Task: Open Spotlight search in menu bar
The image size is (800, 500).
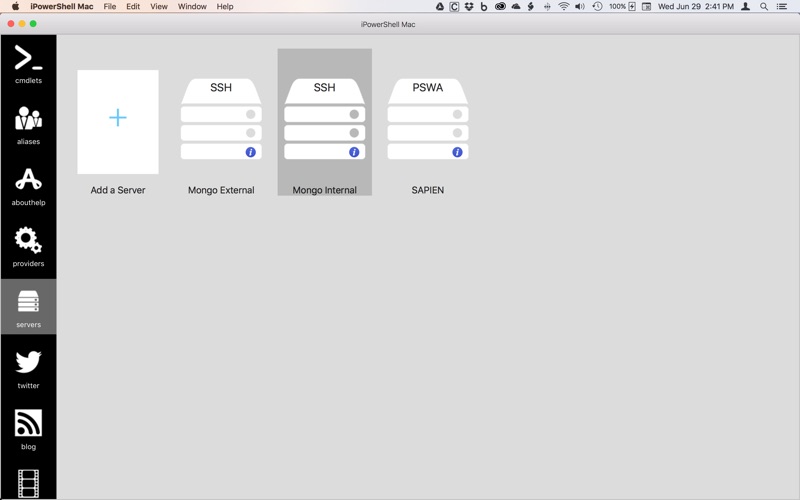Action: [764, 7]
